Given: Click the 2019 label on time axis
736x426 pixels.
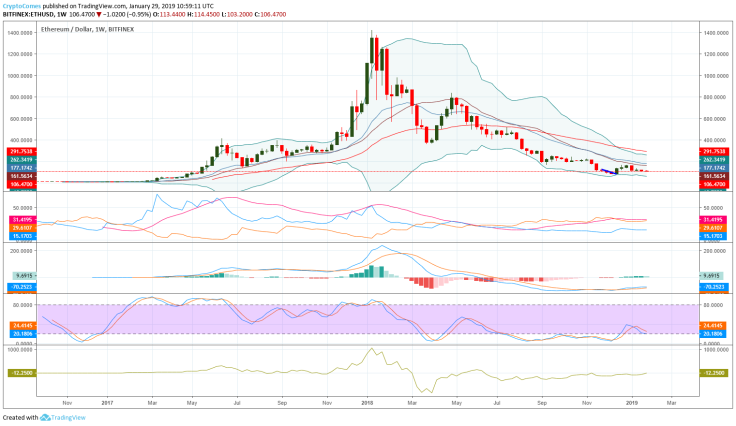Looking at the screenshot, I should click(x=632, y=403).
